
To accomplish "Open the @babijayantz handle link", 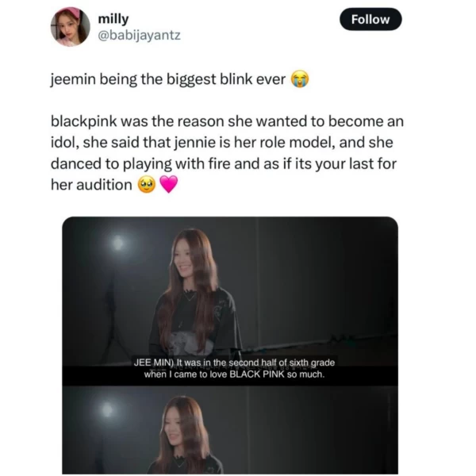I will pyautogui.click(x=139, y=35).
